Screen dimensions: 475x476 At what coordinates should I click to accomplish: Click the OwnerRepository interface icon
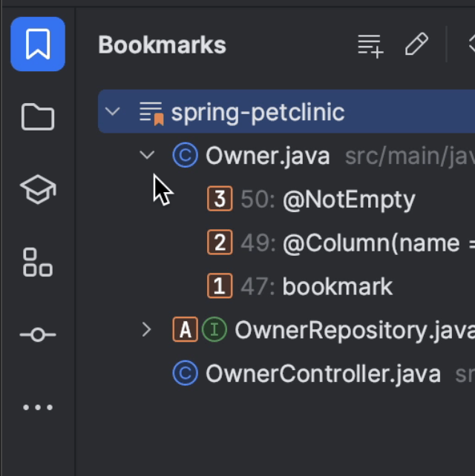click(x=214, y=330)
